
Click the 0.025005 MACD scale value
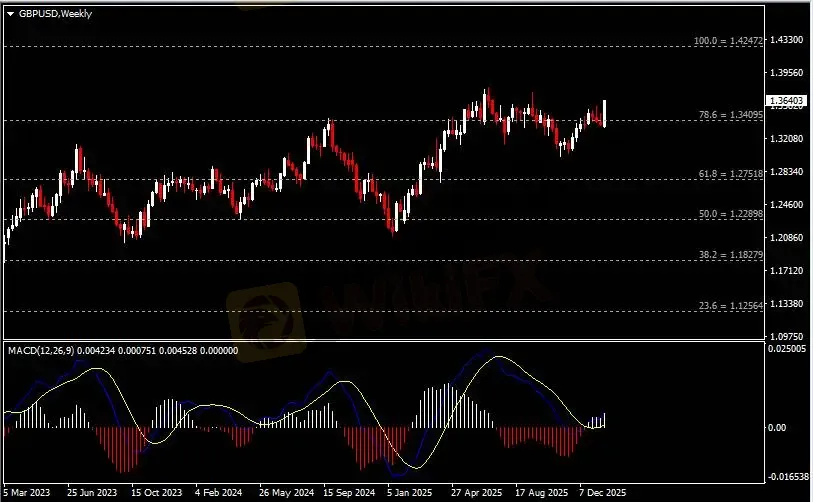787,349
